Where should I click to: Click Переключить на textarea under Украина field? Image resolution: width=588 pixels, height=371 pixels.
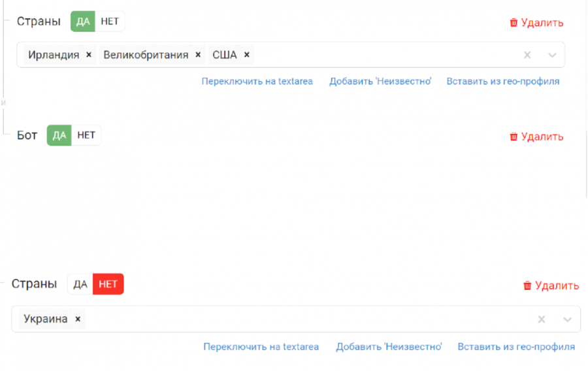click(x=261, y=347)
